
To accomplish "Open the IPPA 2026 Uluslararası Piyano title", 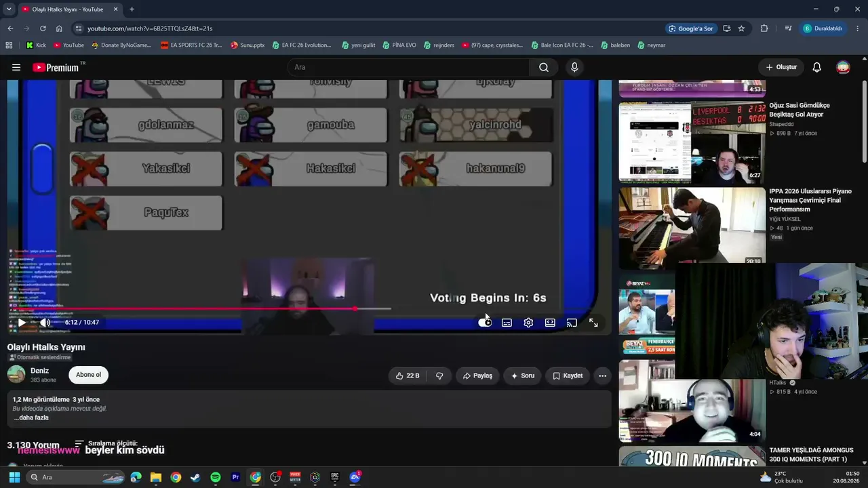I will pyautogui.click(x=810, y=201).
